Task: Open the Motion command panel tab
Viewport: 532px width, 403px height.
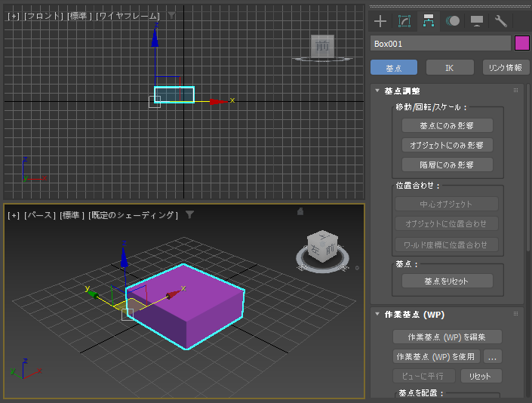Action: [453, 21]
